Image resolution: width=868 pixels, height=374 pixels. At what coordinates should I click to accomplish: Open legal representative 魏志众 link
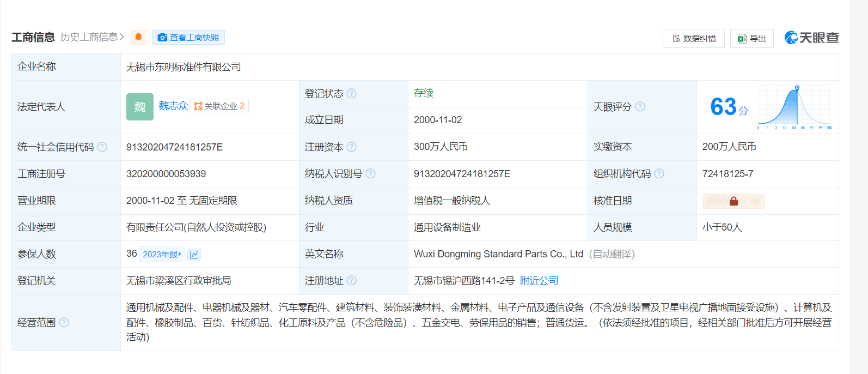tap(173, 106)
